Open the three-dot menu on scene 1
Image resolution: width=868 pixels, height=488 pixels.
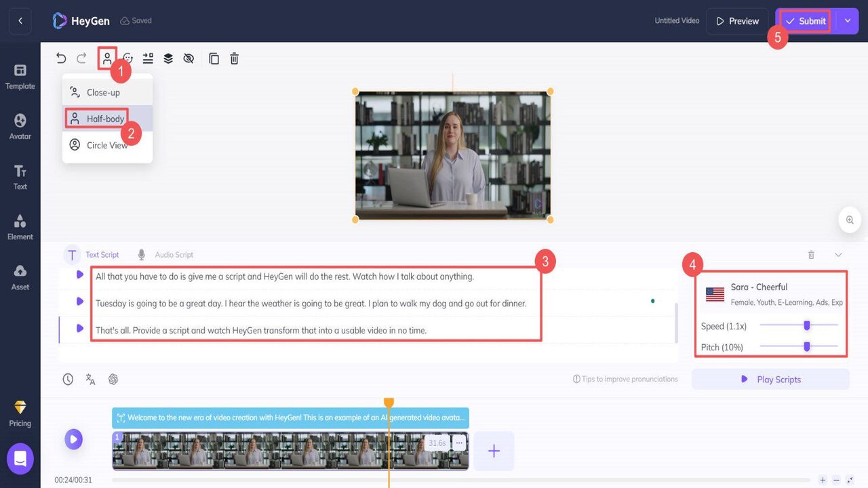[x=459, y=443]
